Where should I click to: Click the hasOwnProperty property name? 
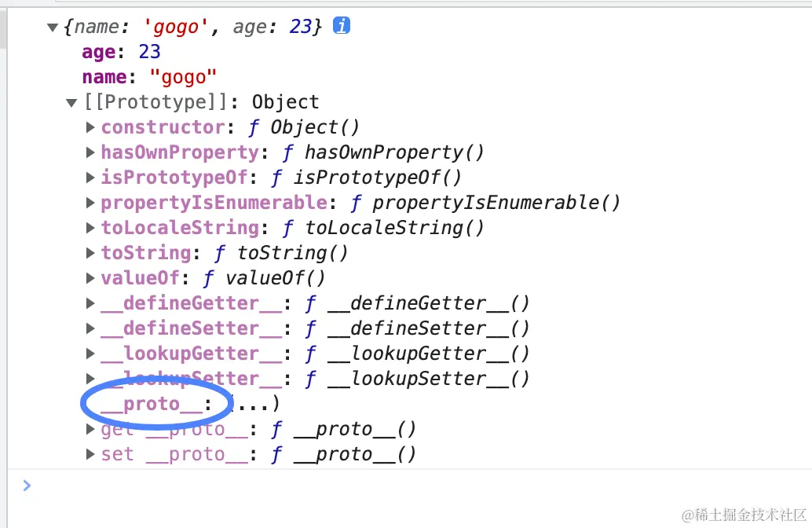pos(180,152)
